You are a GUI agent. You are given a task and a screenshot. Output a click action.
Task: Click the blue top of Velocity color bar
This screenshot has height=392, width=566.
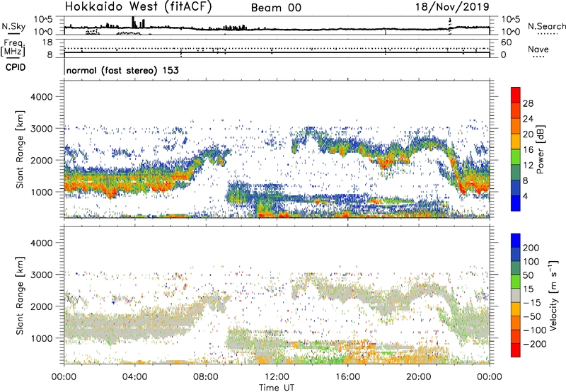tap(516, 240)
